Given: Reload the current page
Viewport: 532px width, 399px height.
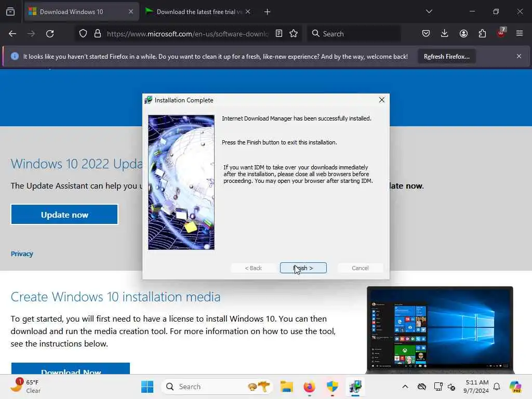Looking at the screenshot, I should (50, 34).
